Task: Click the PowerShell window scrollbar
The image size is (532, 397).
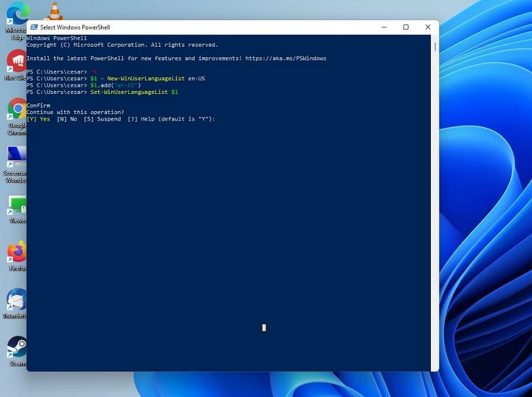Action: pos(434,46)
